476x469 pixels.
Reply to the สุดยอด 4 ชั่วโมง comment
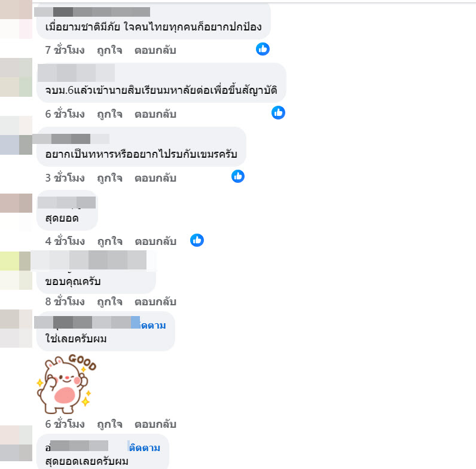(155, 241)
